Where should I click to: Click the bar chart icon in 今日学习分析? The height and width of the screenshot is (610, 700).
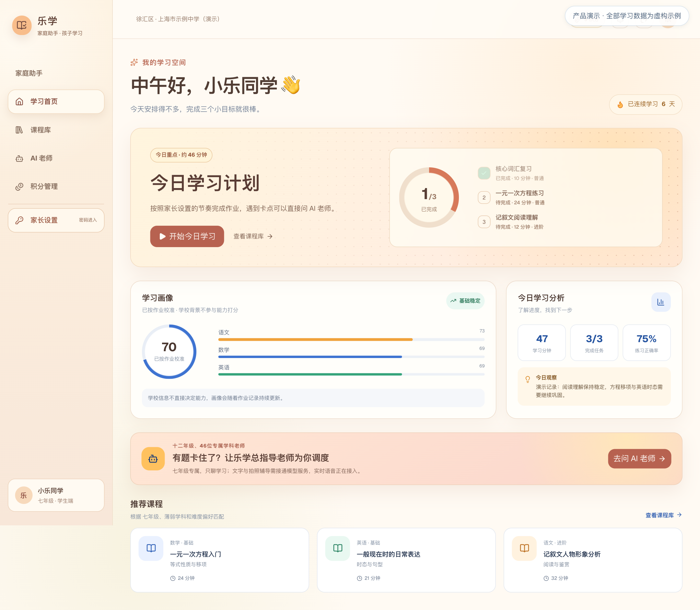[661, 302]
